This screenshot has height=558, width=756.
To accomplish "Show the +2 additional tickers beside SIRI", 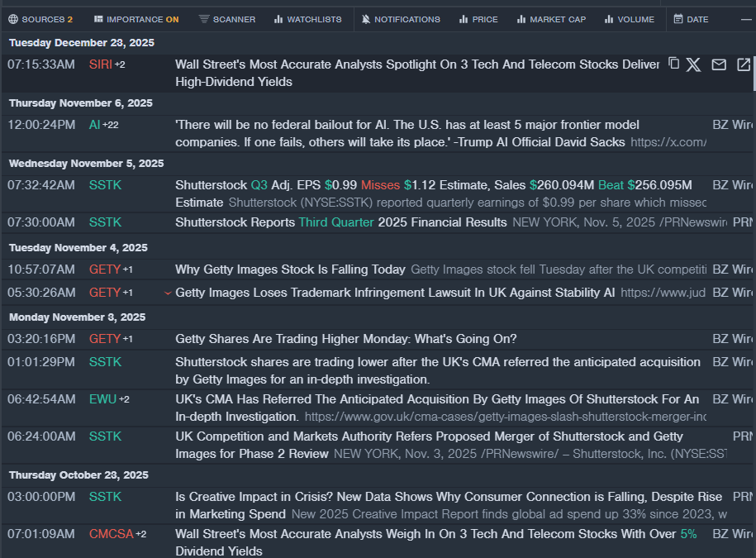I will (x=120, y=64).
